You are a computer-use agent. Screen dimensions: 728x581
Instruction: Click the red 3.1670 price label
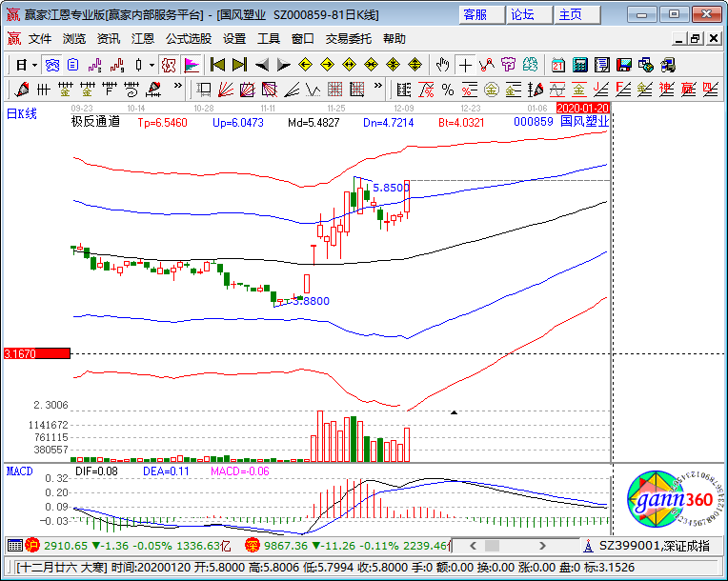coord(36,353)
